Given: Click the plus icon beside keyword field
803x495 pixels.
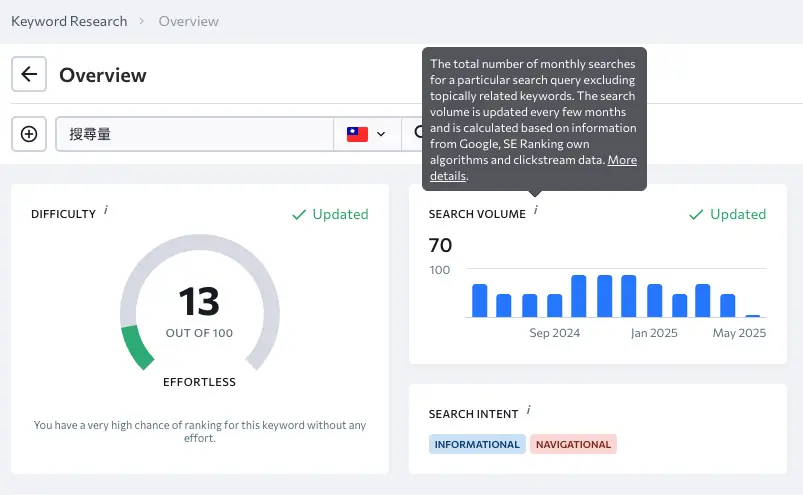Looking at the screenshot, I should pos(29,134).
